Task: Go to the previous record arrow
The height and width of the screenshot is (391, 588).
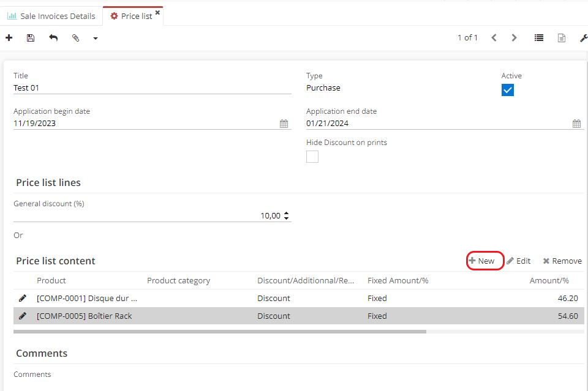Action: point(494,38)
